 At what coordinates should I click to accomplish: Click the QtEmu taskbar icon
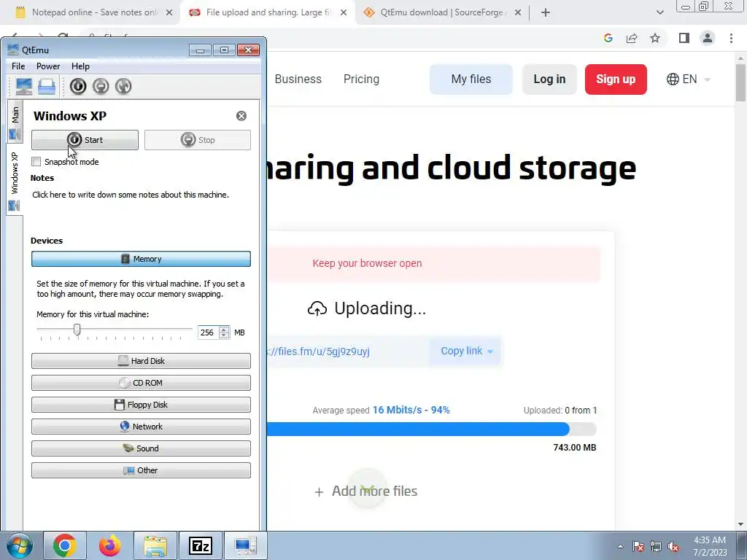point(245,545)
